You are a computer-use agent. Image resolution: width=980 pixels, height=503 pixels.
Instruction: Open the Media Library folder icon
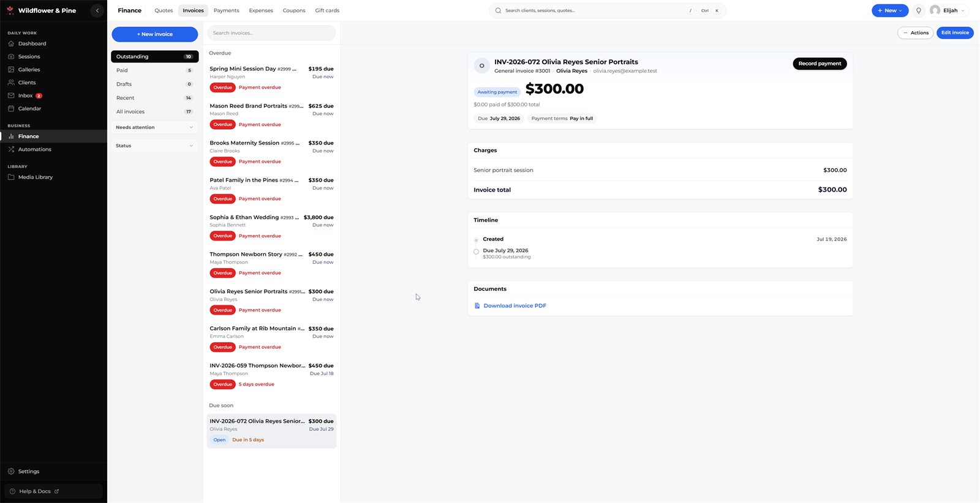coord(11,177)
